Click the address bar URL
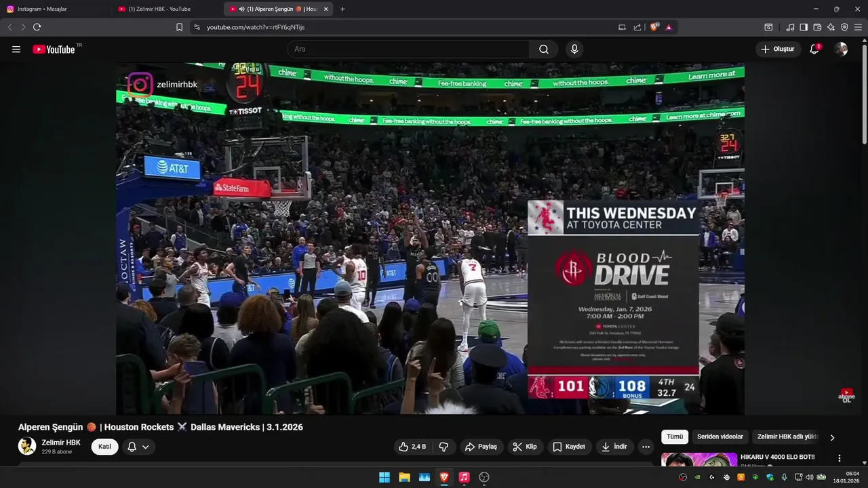This screenshot has width=868, height=488. 256,27
